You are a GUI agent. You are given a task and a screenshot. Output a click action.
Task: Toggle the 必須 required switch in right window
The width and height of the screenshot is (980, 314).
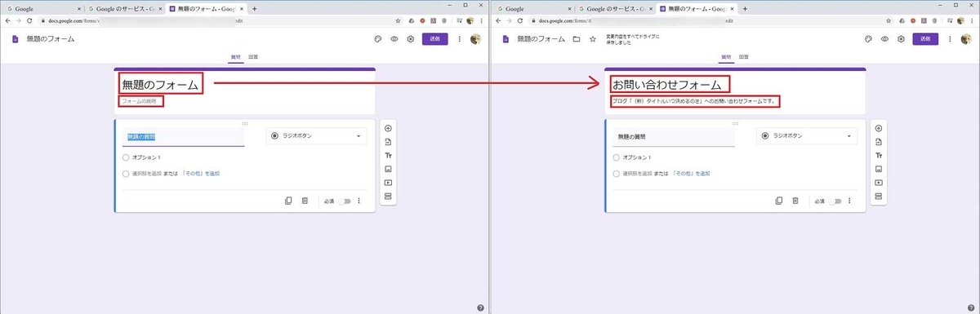[834, 201]
